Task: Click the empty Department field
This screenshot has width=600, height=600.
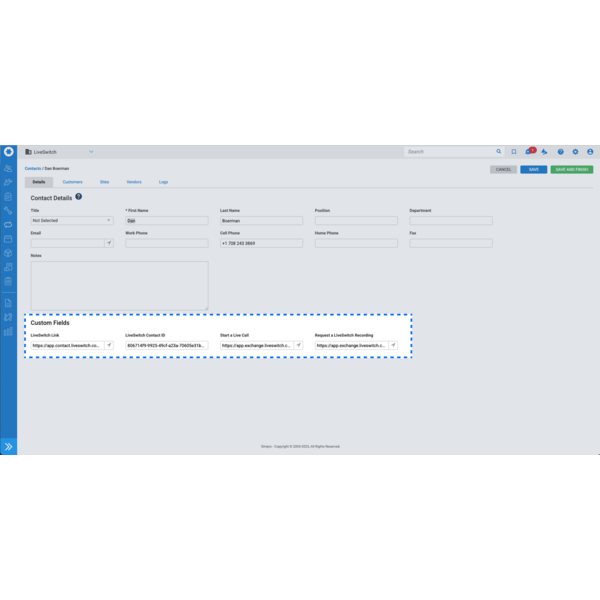Action: point(451,220)
